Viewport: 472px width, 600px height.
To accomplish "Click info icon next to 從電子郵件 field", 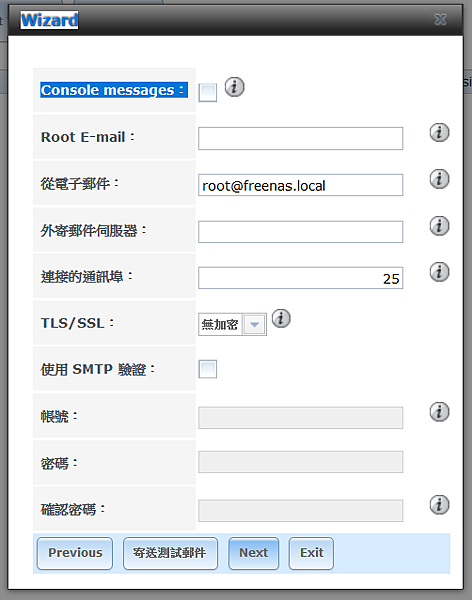I will tap(439, 179).
